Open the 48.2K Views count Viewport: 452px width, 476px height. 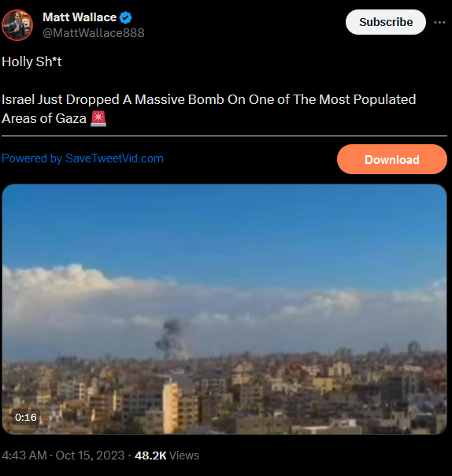167,456
